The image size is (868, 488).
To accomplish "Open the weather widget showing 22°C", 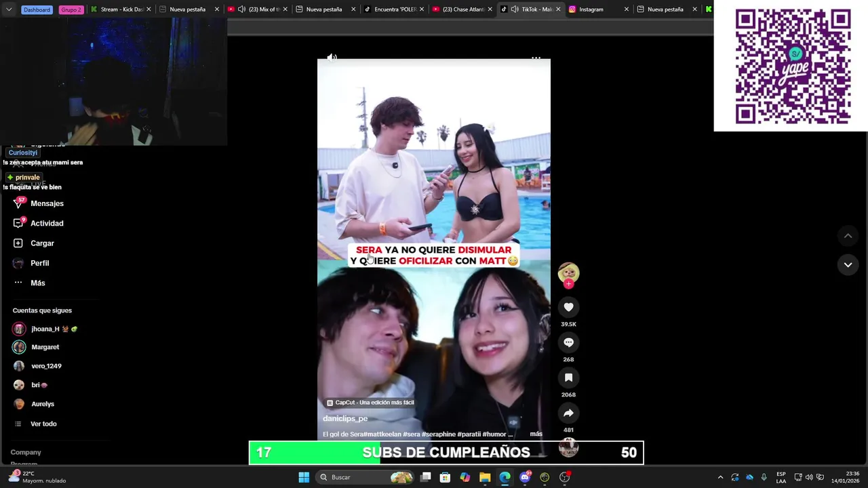I will coord(37,477).
